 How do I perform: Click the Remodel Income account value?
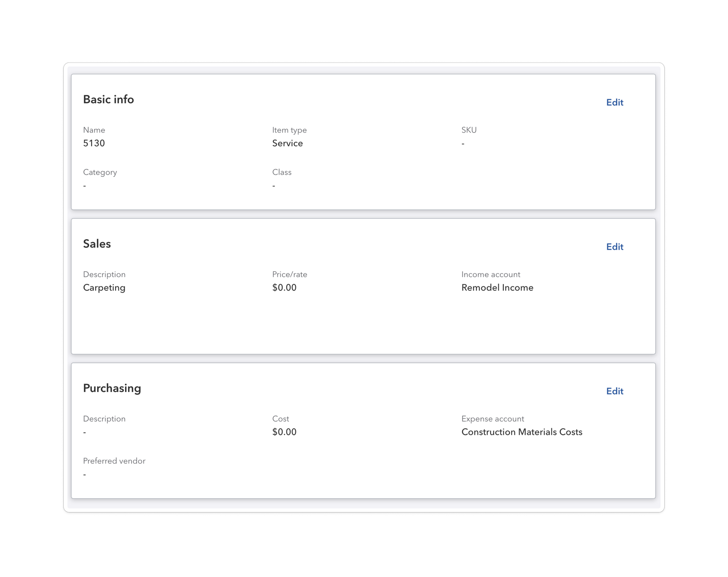(x=497, y=288)
